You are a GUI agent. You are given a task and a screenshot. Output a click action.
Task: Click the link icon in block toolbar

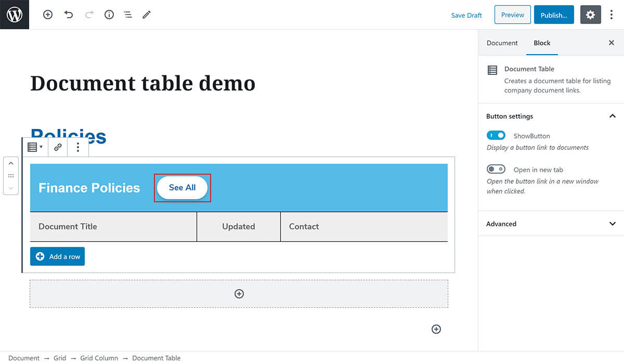58,147
